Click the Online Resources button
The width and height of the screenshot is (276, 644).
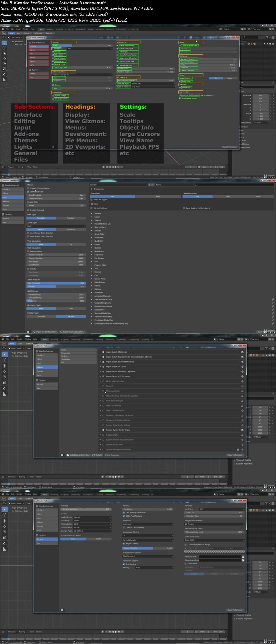click(112, 455)
